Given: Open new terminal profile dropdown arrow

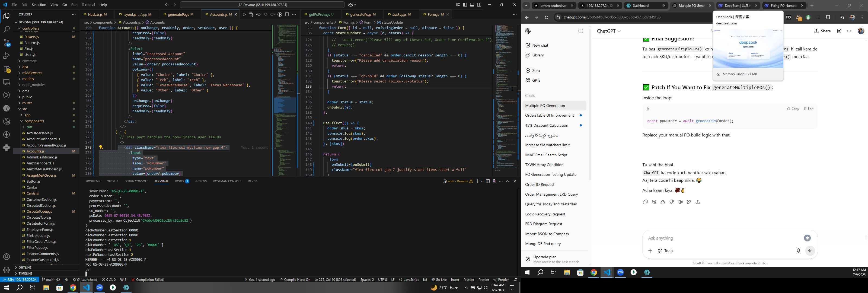Looking at the screenshot, I should coord(481,181).
